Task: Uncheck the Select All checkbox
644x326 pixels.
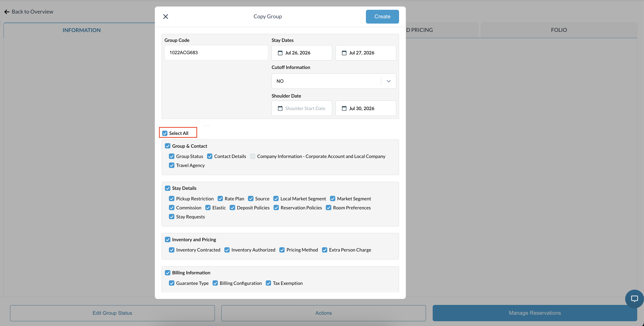Action: click(x=165, y=133)
